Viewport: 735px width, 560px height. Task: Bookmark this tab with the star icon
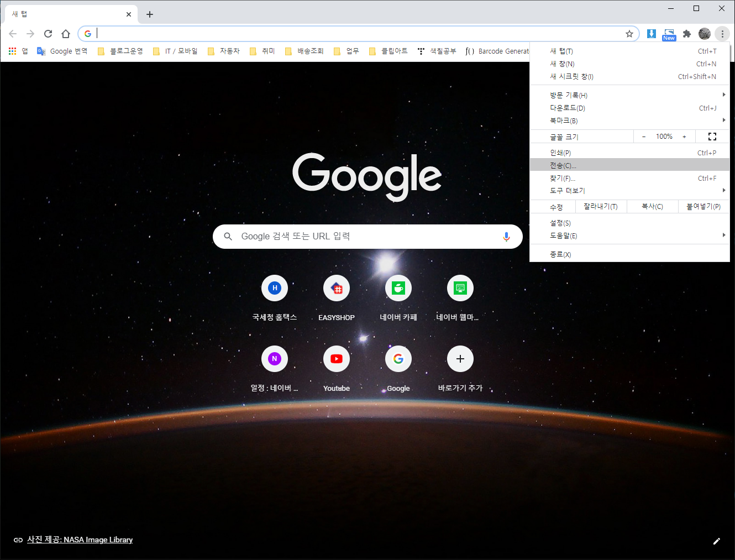coord(629,34)
